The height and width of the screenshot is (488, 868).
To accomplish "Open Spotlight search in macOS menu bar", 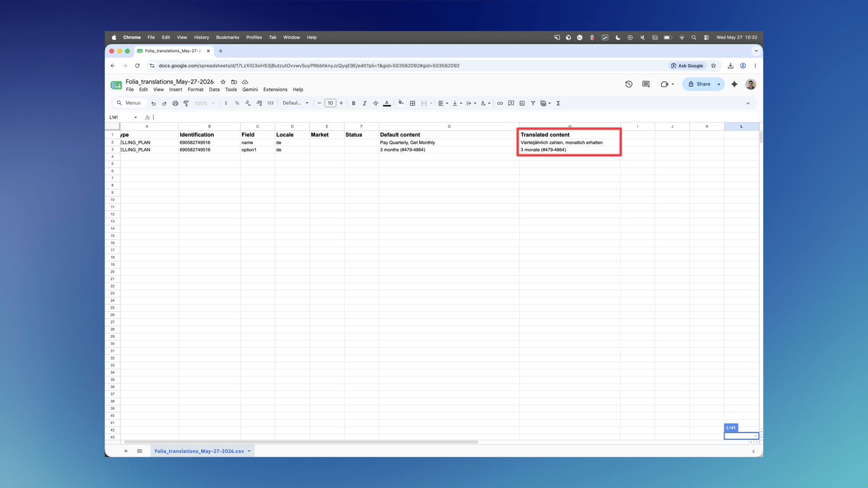I will tap(694, 37).
